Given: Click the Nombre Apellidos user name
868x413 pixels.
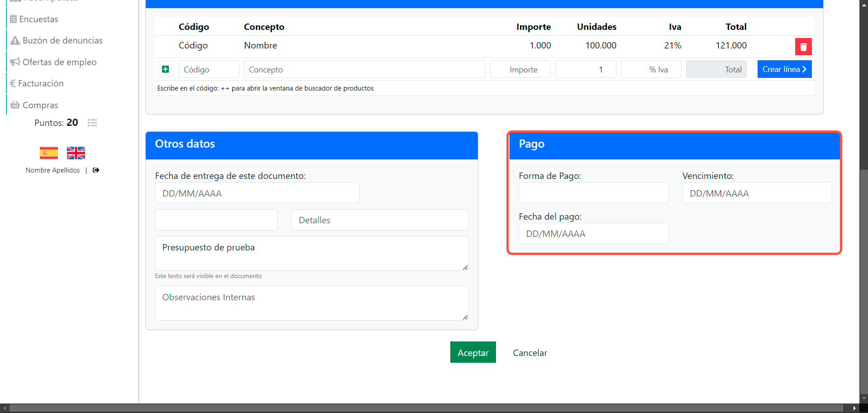Looking at the screenshot, I should click(52, 170).
